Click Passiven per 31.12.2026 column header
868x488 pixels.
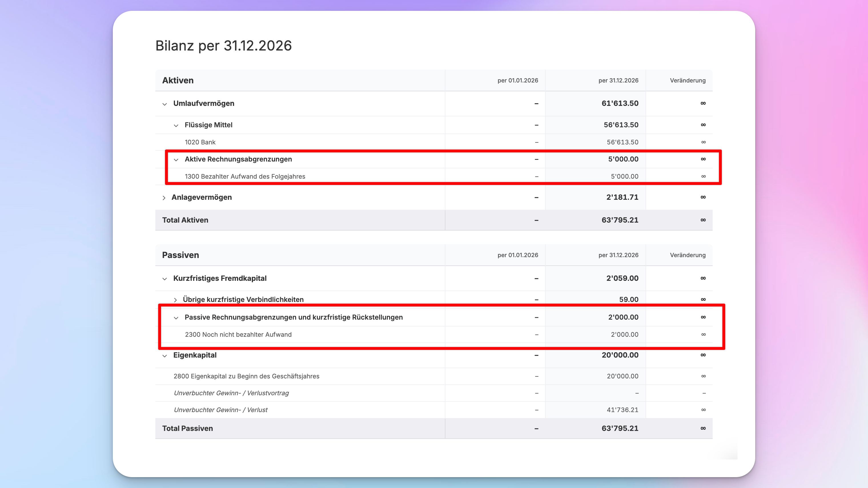[x=618, y=255]
